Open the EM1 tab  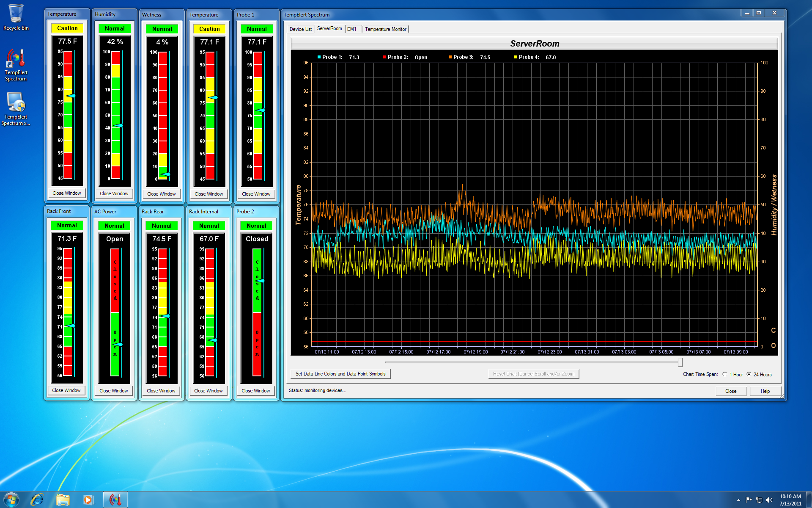[352, 29]
